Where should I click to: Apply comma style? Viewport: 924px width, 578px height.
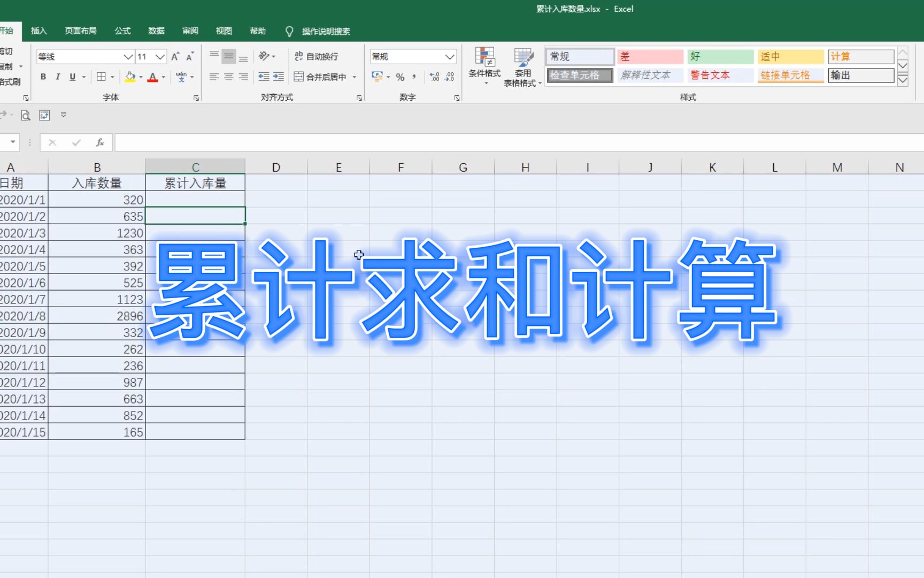414,77
